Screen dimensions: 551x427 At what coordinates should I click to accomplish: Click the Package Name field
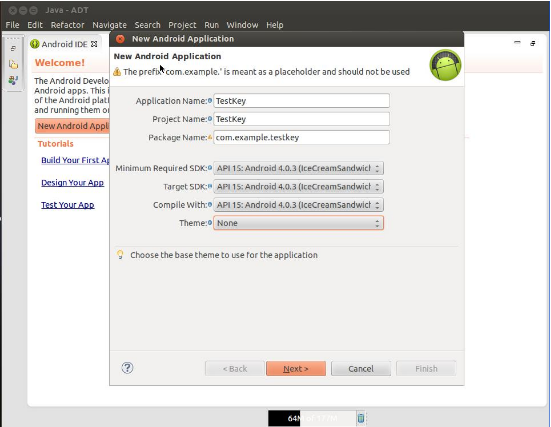pyautogui.click(x=301, y=137)
